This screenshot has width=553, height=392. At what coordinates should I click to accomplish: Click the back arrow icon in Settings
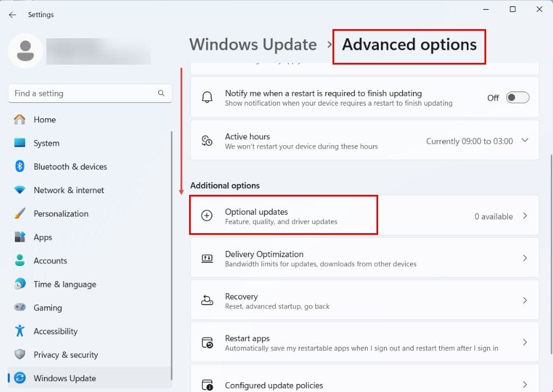13,15
